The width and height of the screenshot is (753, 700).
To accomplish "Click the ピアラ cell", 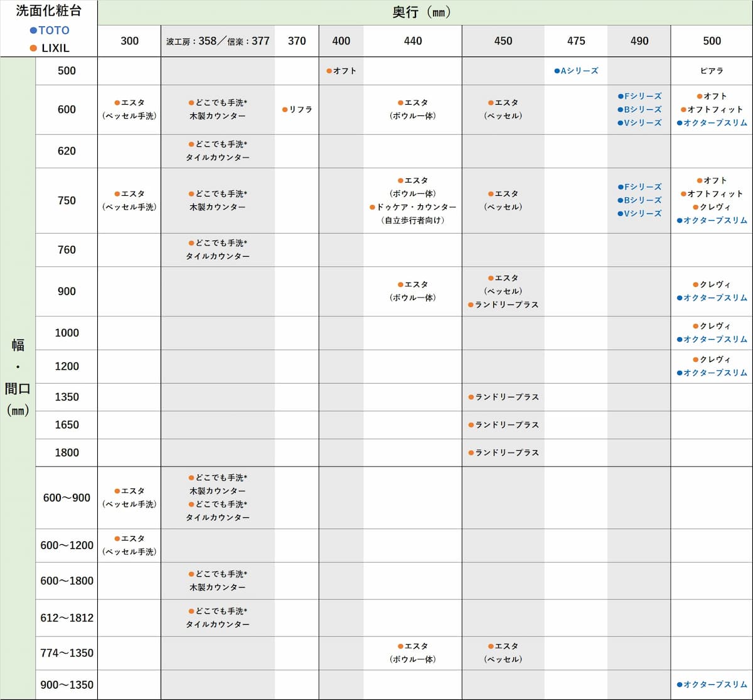I will point(712,71).
